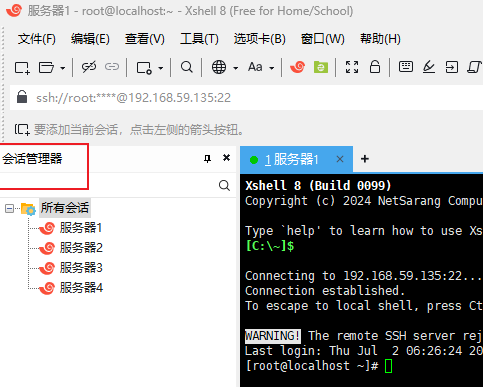
Task: Click the Disconnect link icon
Action: (x=89, y=67)
